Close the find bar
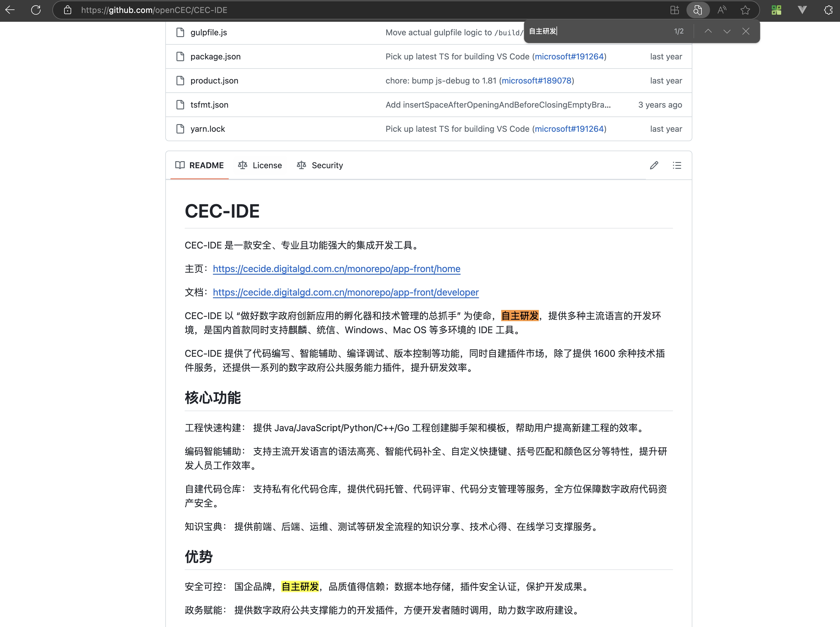Viewport: 840px width, 627px height. click(x=746, y=31)
